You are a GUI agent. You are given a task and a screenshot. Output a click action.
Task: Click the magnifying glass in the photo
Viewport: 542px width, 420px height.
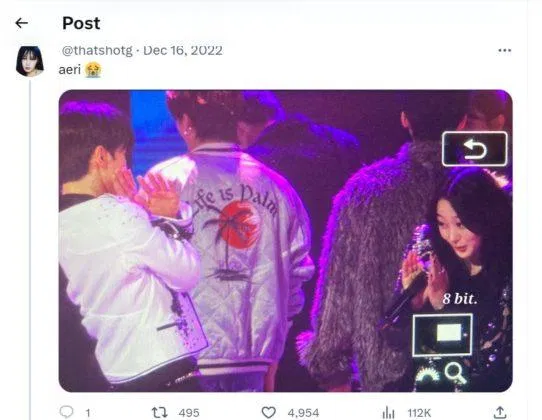point(455,374)
